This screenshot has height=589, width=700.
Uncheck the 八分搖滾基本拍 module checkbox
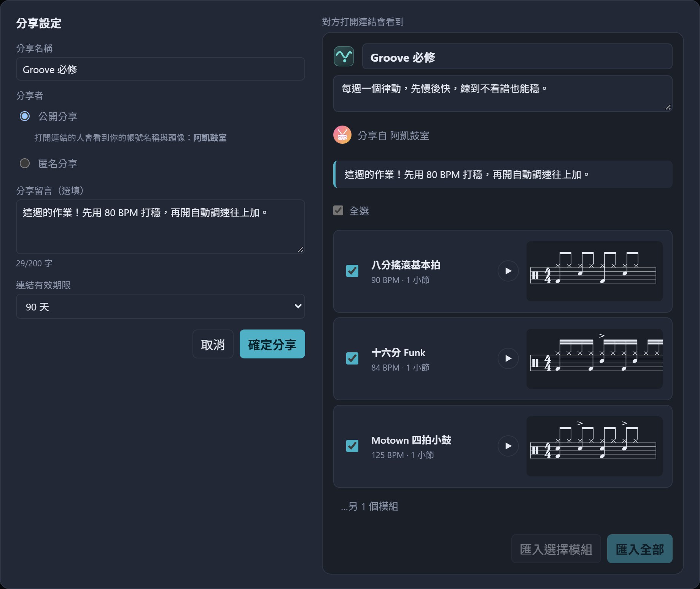tap(352, 271)
